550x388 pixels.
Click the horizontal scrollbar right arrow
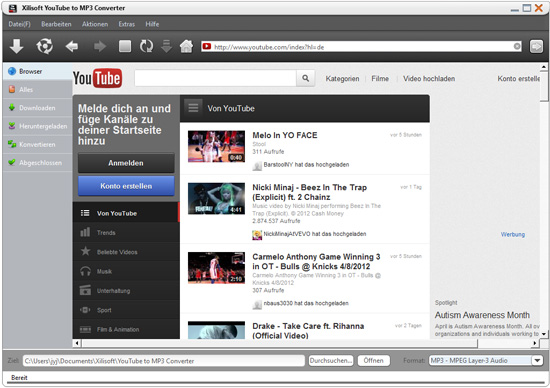coord(535,343)
